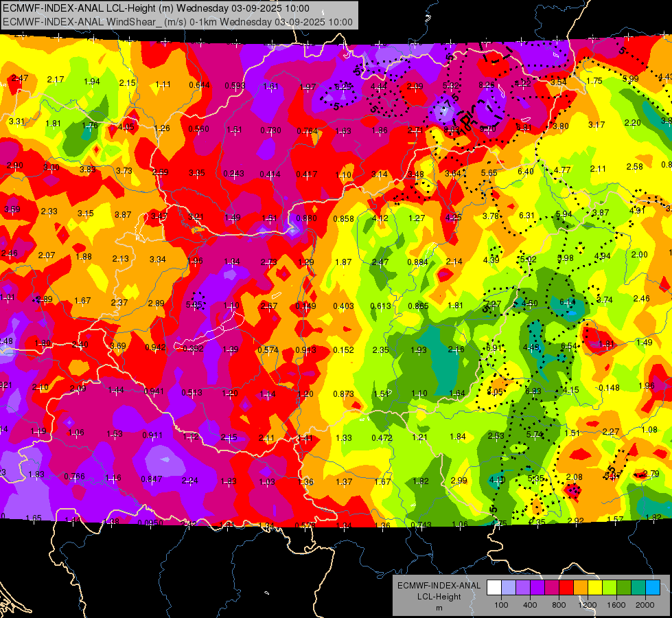Click the LCL-Height legend title text
Image resolution: width=672 pixels, height=618 pixels.
coord(439,597)
